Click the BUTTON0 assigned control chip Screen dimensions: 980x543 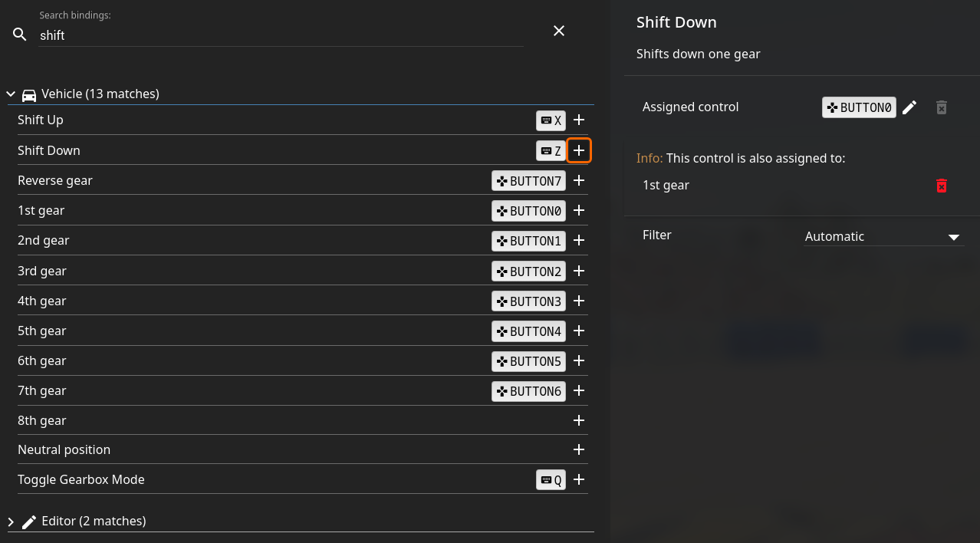click(x=859, y=107)
